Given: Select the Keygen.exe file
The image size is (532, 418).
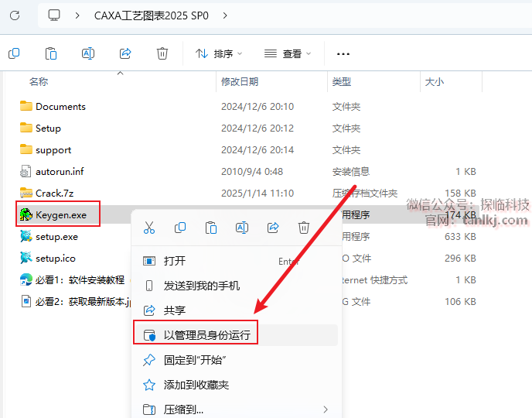Looking at the screenshot, I should (x=61, y=215).
